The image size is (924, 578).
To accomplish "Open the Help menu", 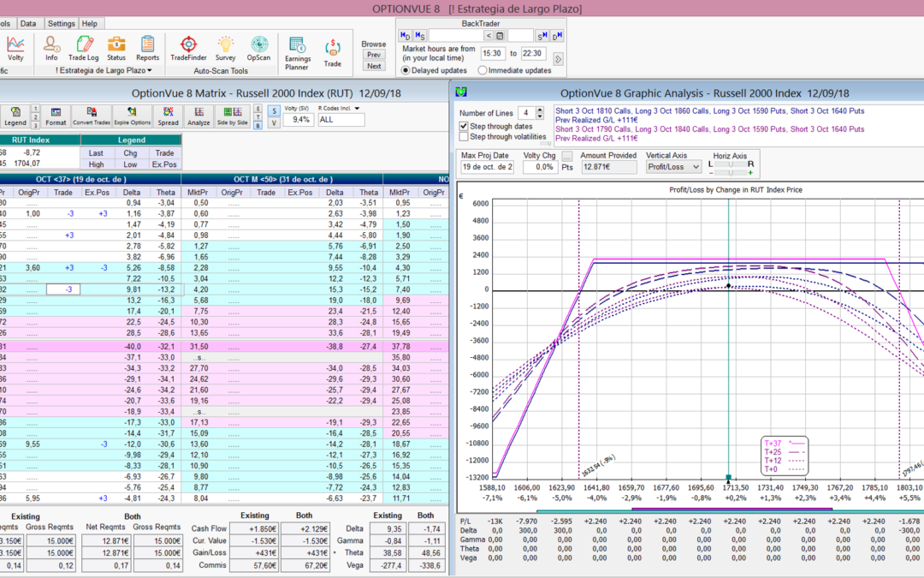I will [90, 24].
